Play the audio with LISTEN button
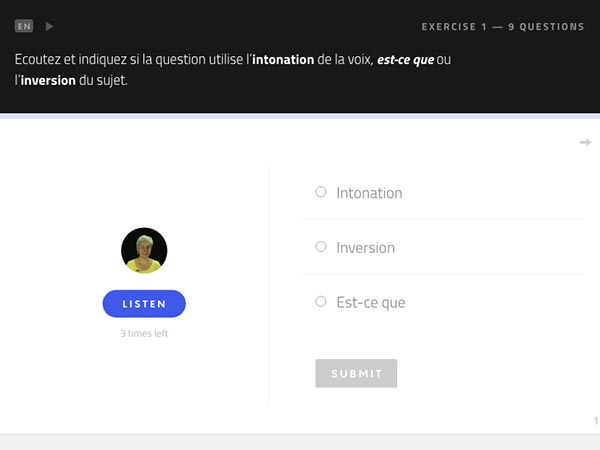The width and height of the screenshot is (600, 450). (x=144, y=304)
